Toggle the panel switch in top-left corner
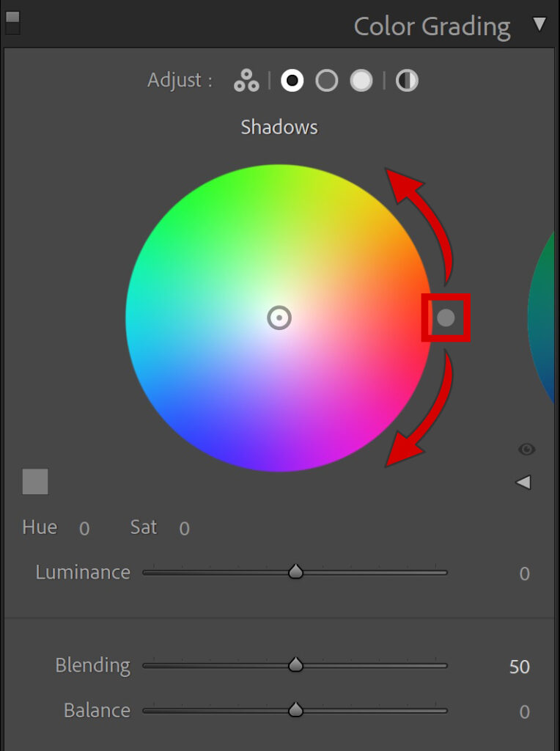The image size is (560, 751). 12,23
